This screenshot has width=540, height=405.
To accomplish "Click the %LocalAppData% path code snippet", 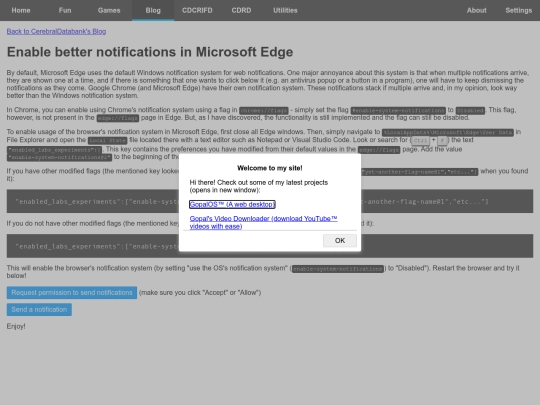I will [448, 133].
